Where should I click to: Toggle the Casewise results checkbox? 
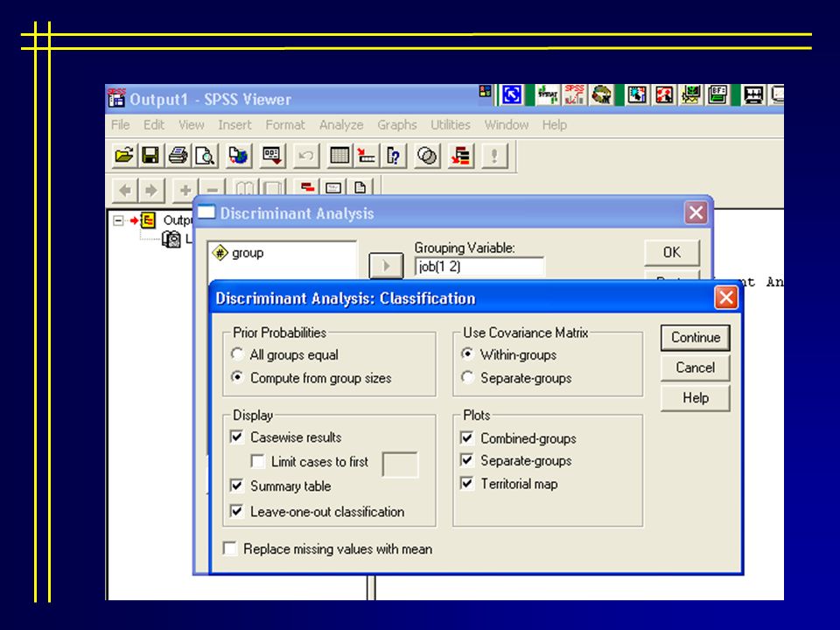[237, 437]
